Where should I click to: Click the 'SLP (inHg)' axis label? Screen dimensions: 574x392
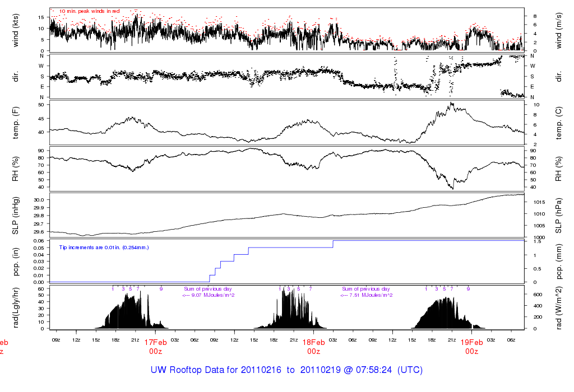(x=15, y=216)
